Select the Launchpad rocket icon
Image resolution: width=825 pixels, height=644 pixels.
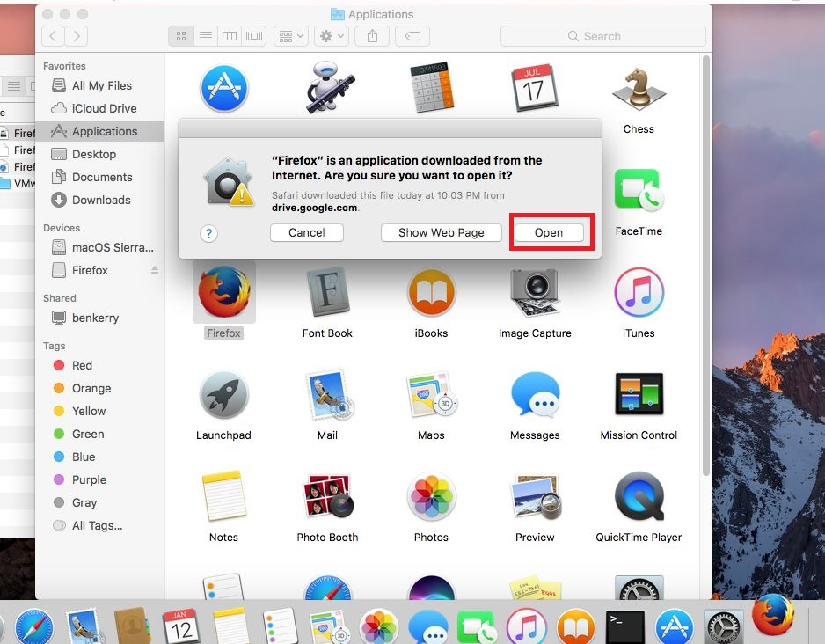click(x=224, y=395)
